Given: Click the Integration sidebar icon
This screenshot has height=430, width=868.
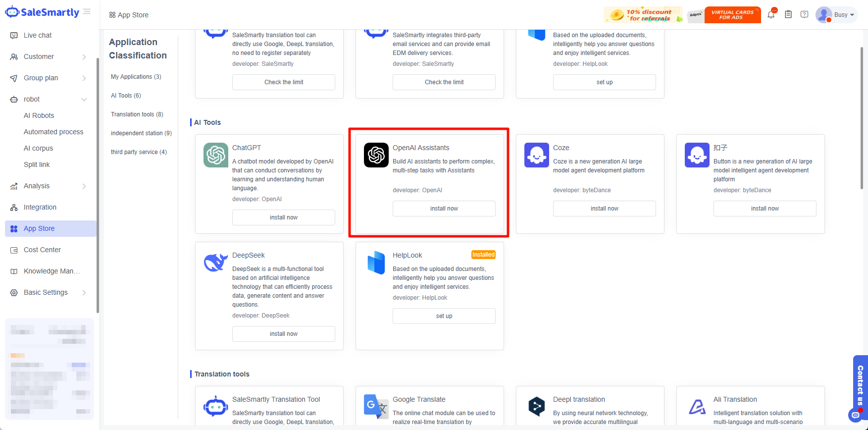Looking at the screenshot, I should [x=14, y=207].
